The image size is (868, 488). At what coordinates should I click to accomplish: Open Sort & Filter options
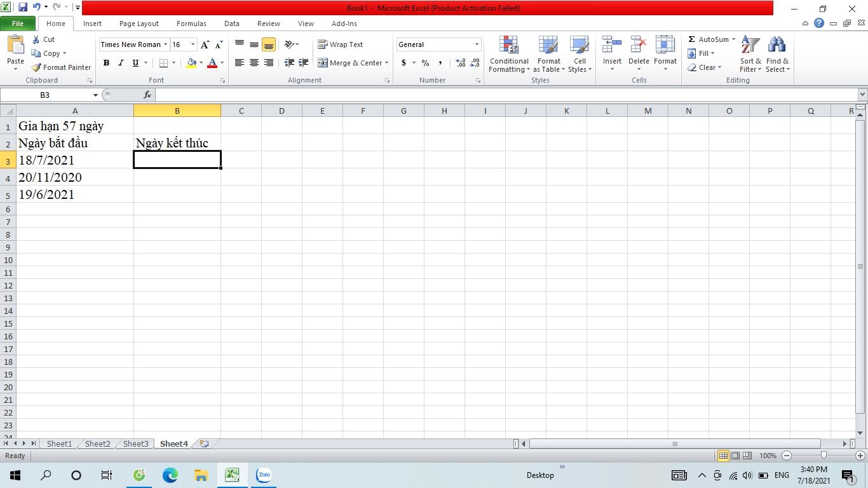[750, 55]
